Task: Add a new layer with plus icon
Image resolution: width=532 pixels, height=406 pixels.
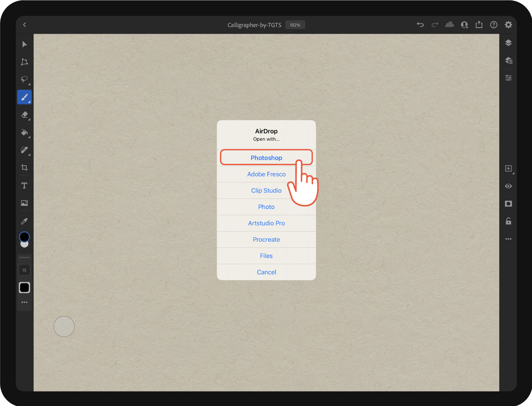Action: point(509,169)
